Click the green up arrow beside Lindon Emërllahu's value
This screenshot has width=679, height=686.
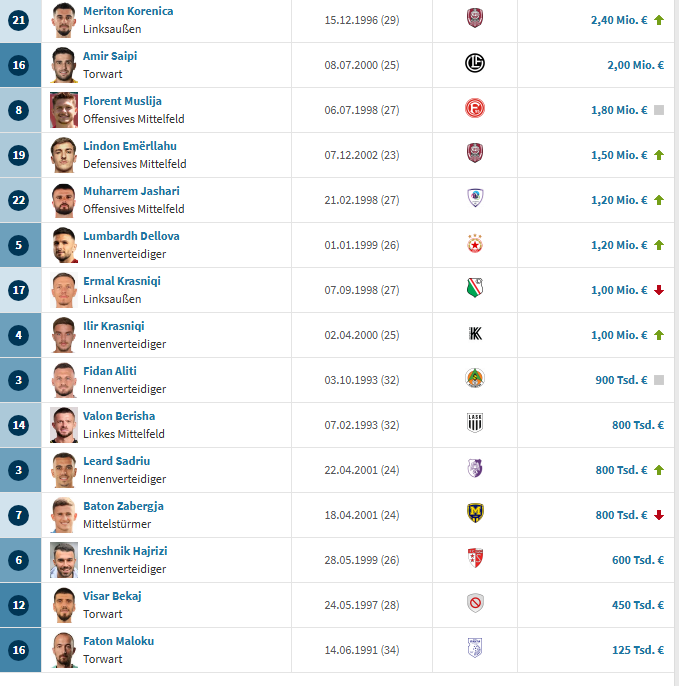point(659,155)
